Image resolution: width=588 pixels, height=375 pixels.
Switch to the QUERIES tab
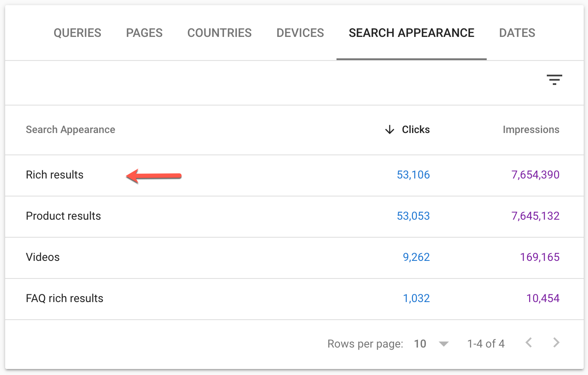[x=77, y=33]
